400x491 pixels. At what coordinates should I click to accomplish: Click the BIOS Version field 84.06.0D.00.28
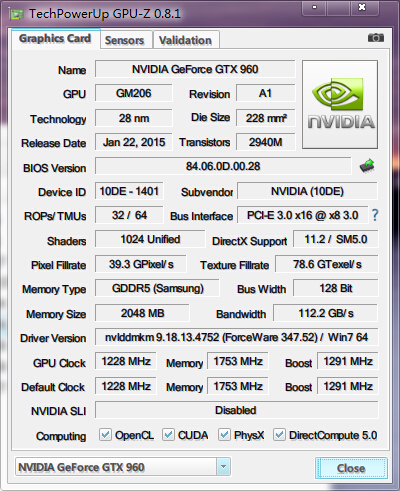click(x=223, y=166)
